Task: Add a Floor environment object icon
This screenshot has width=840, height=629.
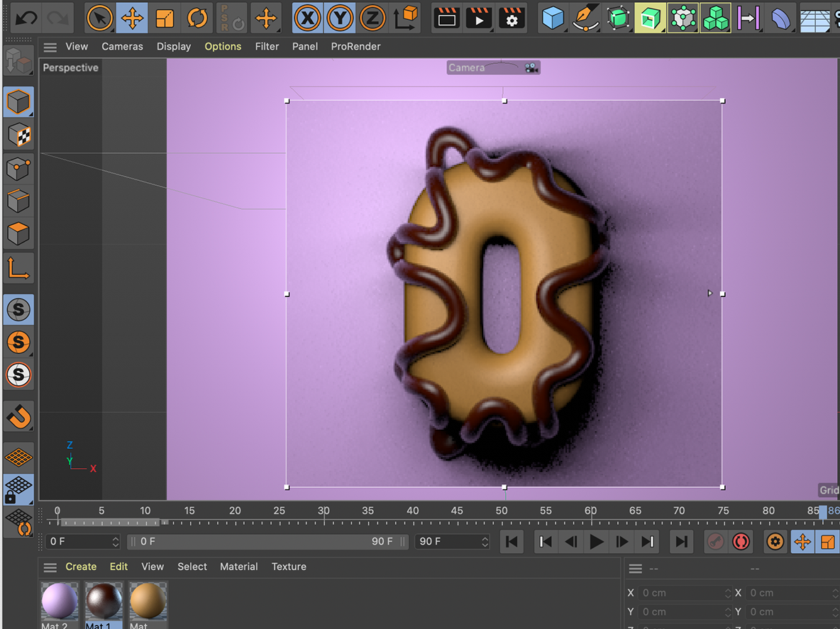Action: coord(815,19)
